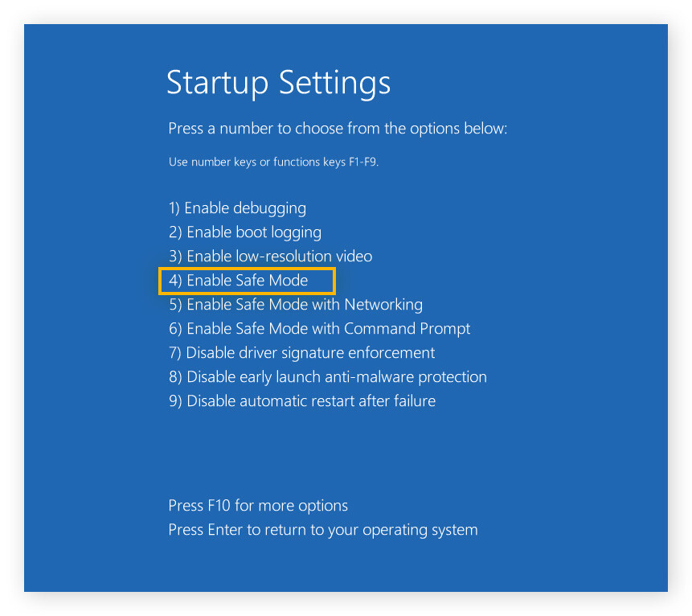Select Disable automatic restart after failure
The image size is (692, 616).
pos(301,401)
